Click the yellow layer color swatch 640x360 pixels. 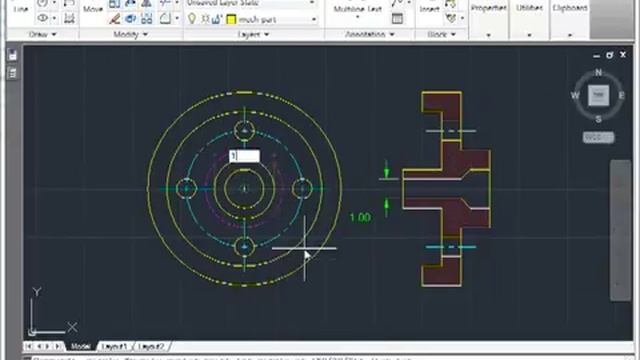click(231, 19)
